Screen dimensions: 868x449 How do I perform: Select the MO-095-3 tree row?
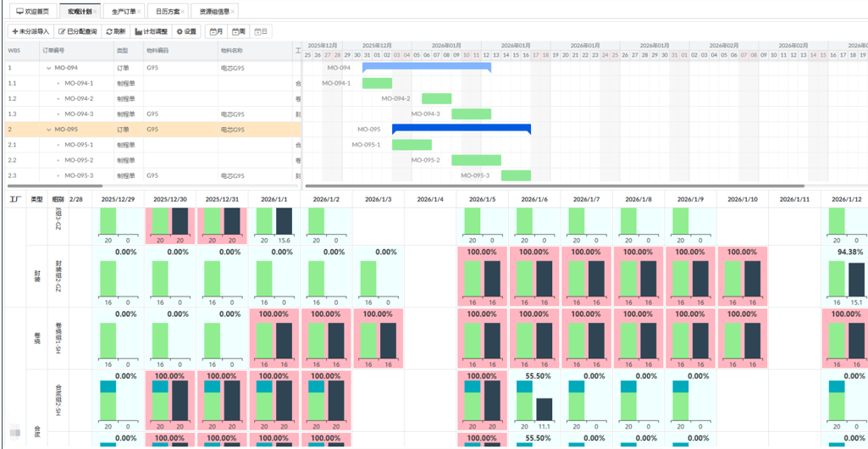pos(152,175)
